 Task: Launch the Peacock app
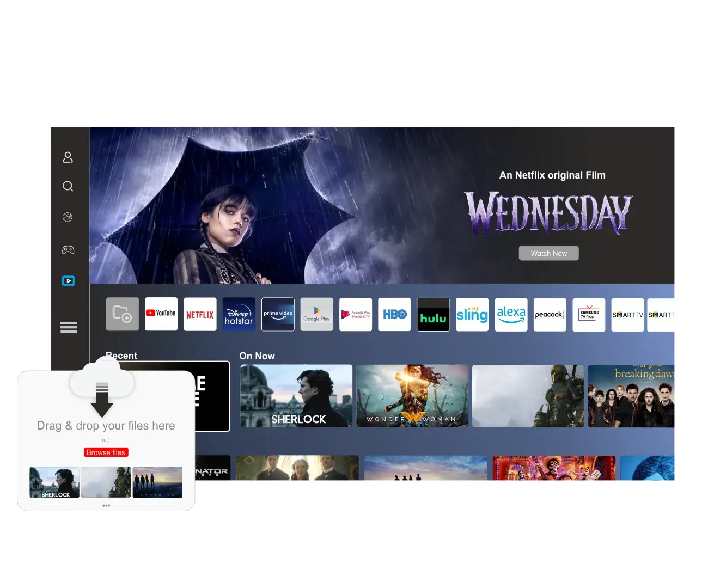coord(550,314)
